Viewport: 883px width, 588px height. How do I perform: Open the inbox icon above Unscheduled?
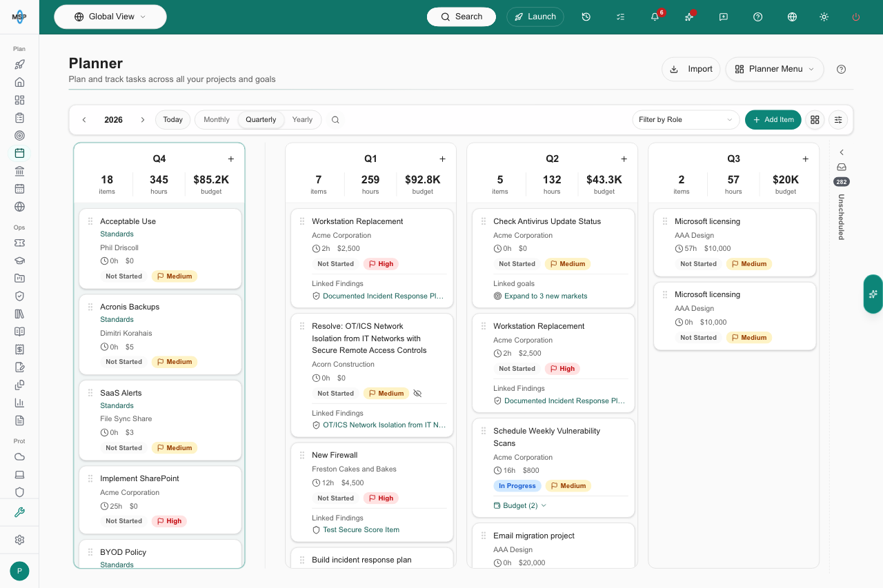(x=842, y=167)
